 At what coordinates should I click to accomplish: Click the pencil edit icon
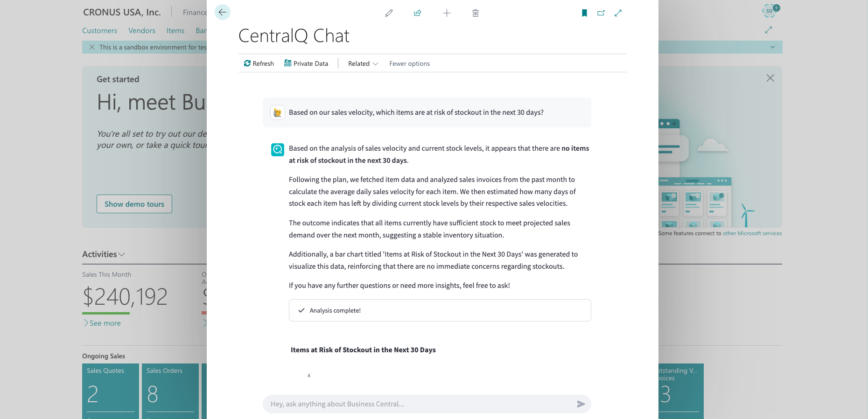point(389,13)
